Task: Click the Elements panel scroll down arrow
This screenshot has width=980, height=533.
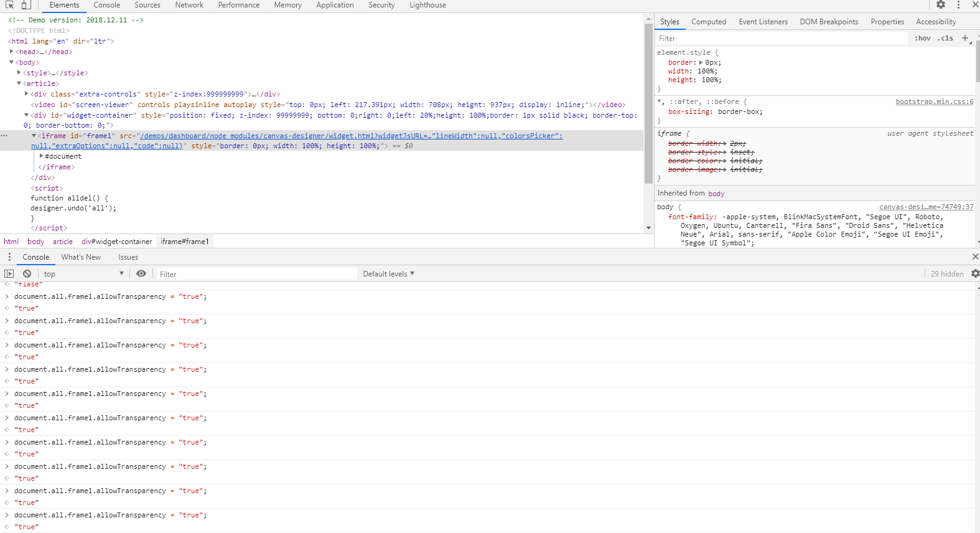Action: click(x=648, y=228)
